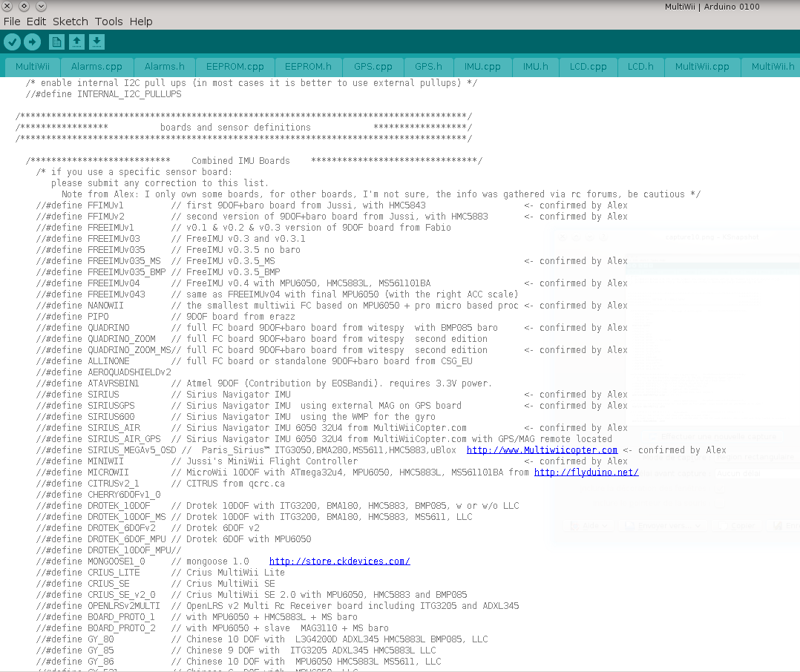Open the flyduino.net hyperlink
Screen dimensions: 800x672
click(x=586, y=472)
